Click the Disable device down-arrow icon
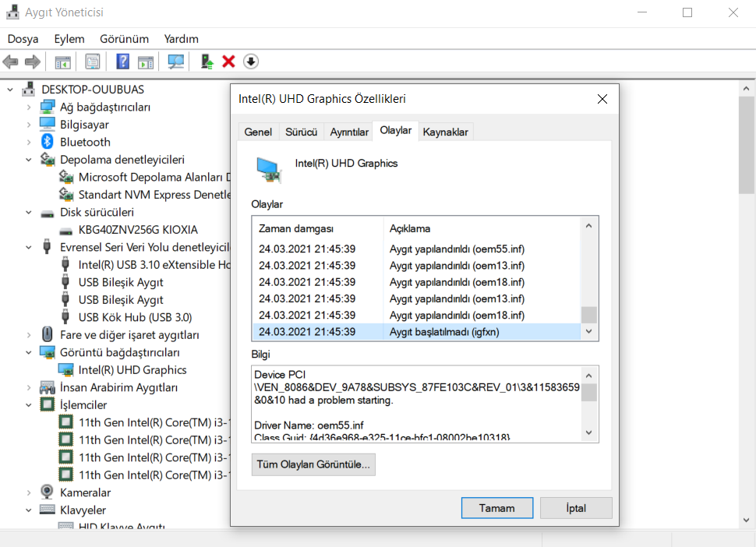This screenshot has width=756, height=547. pos(250,61)
